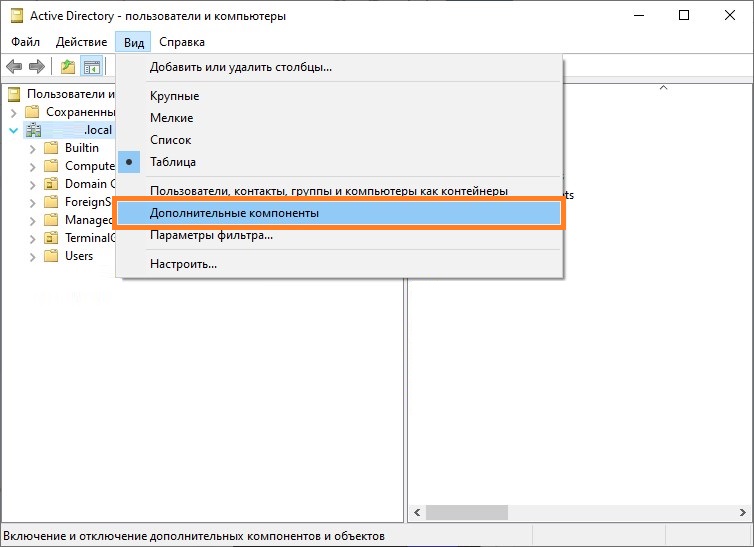
Task: Click the Users folder icon in tree
Action: click(x=52, y=256)
